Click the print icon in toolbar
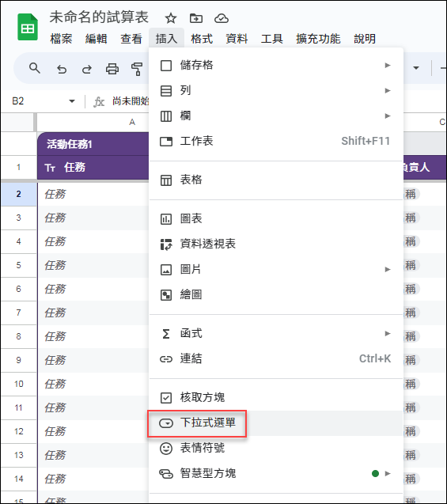Image resolution: width=447 pixels, height=504 pixels. [112, 69]
